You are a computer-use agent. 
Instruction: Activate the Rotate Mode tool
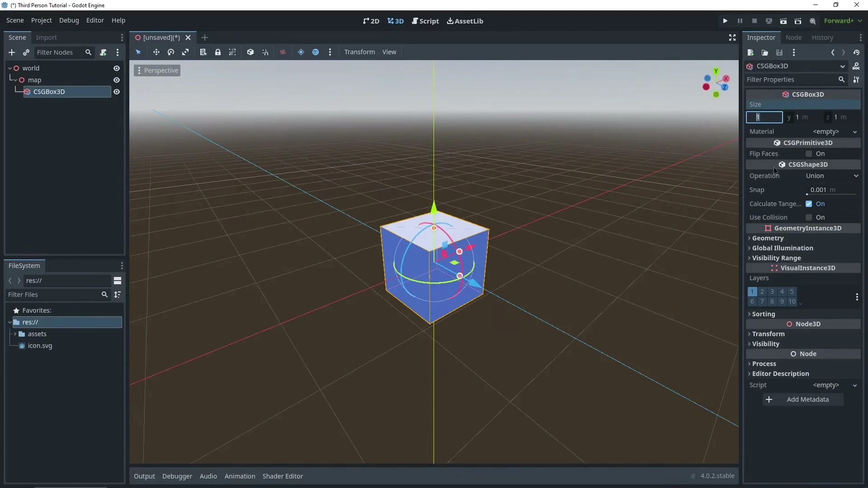[x=171, y=52]
